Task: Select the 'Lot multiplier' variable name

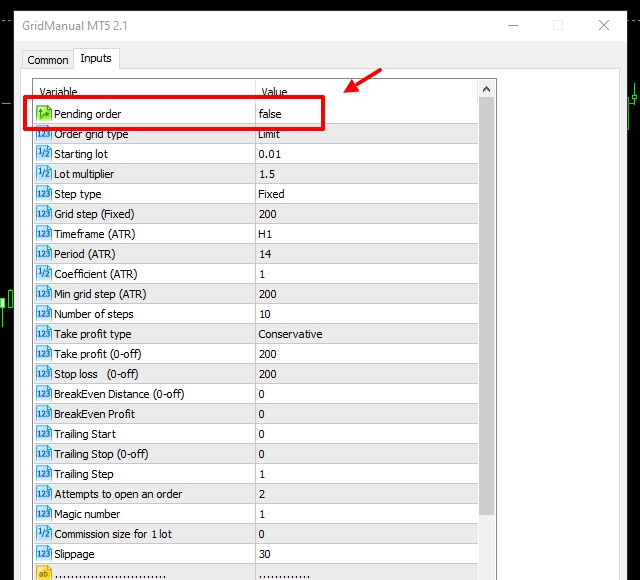Action: tap(84, 174)
